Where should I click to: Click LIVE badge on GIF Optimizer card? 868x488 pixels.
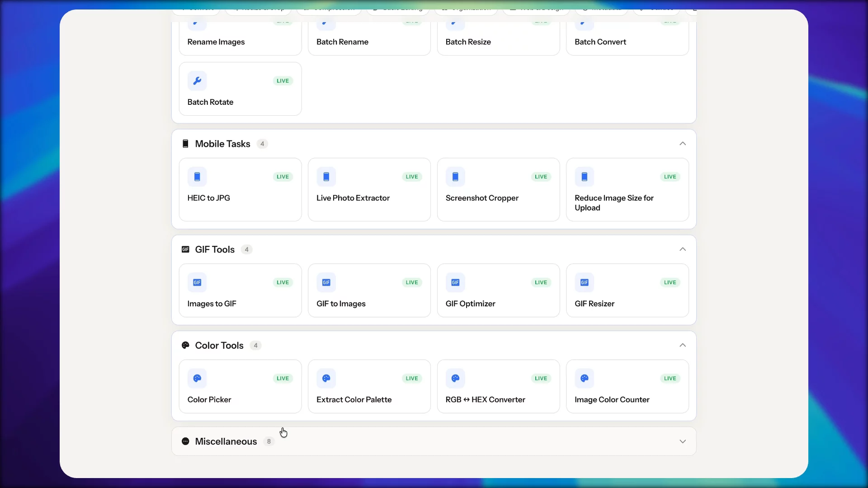[x=541, y=282]
